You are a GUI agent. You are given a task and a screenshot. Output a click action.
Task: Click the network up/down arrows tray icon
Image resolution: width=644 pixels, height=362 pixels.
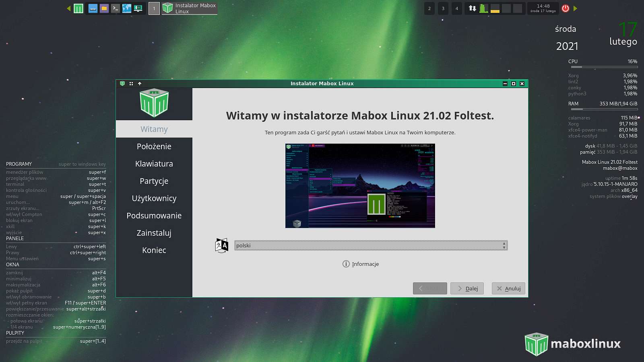pyautogui.click(x=473, y=8)
